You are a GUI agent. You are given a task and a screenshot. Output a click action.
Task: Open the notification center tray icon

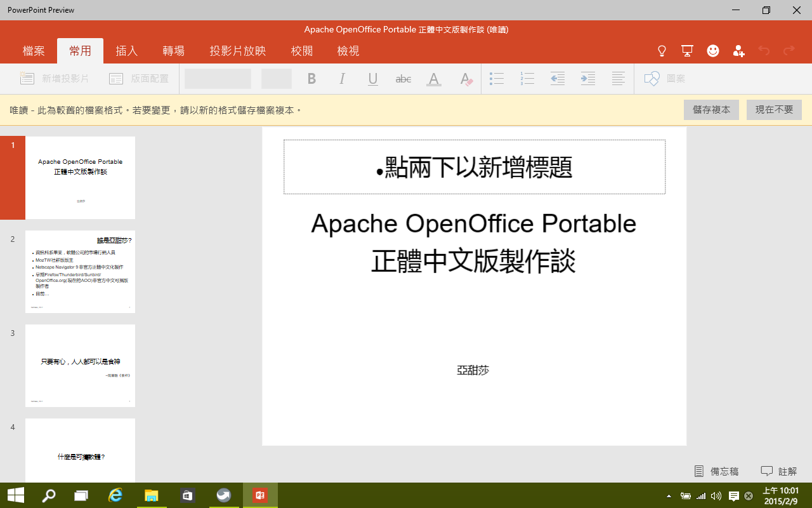point(733,496)
